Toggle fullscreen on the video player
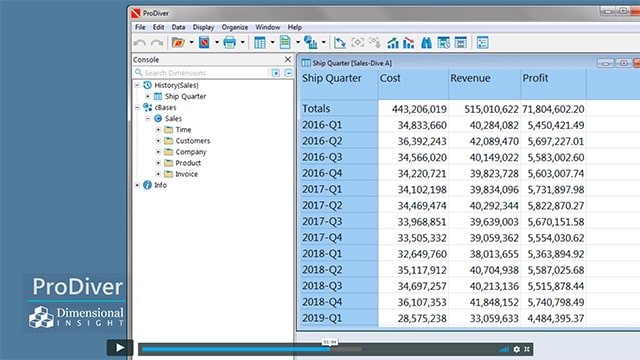640x360 pixels. point(527,349)
